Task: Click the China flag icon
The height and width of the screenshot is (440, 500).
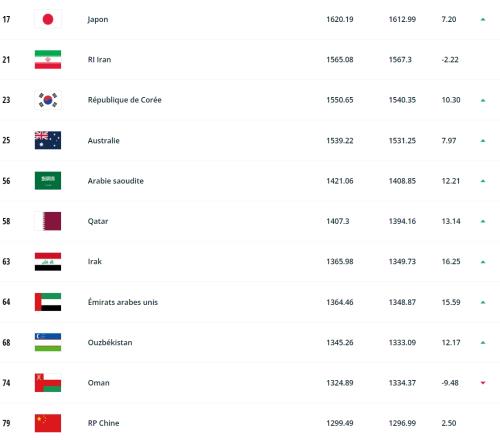Action: click(x=48, y=423)
